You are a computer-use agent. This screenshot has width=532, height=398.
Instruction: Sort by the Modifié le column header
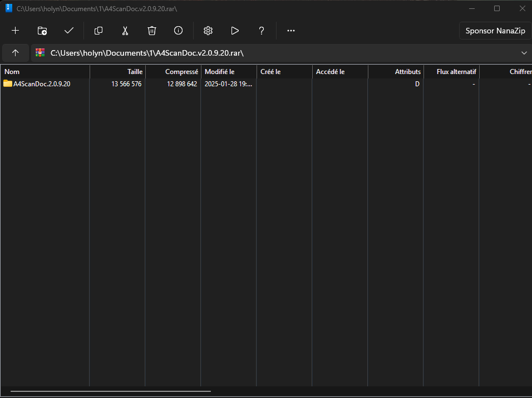tap(228, 72)
